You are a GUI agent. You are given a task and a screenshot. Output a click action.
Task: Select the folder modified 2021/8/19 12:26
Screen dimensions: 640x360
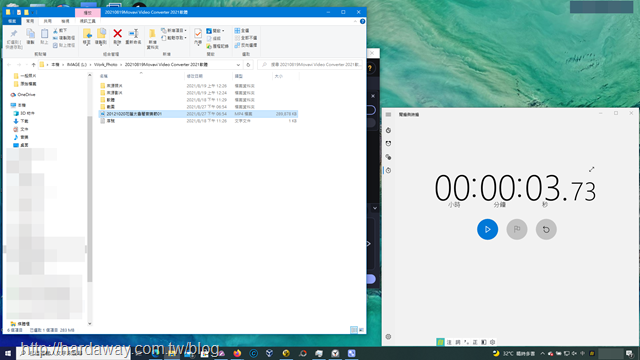pyautogui.click(x=198, y=86)
